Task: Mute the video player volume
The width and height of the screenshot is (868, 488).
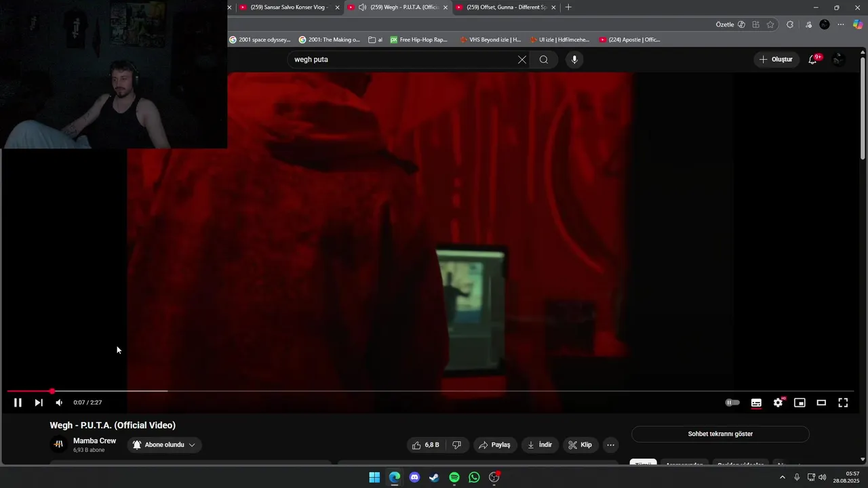Action: 59,403
